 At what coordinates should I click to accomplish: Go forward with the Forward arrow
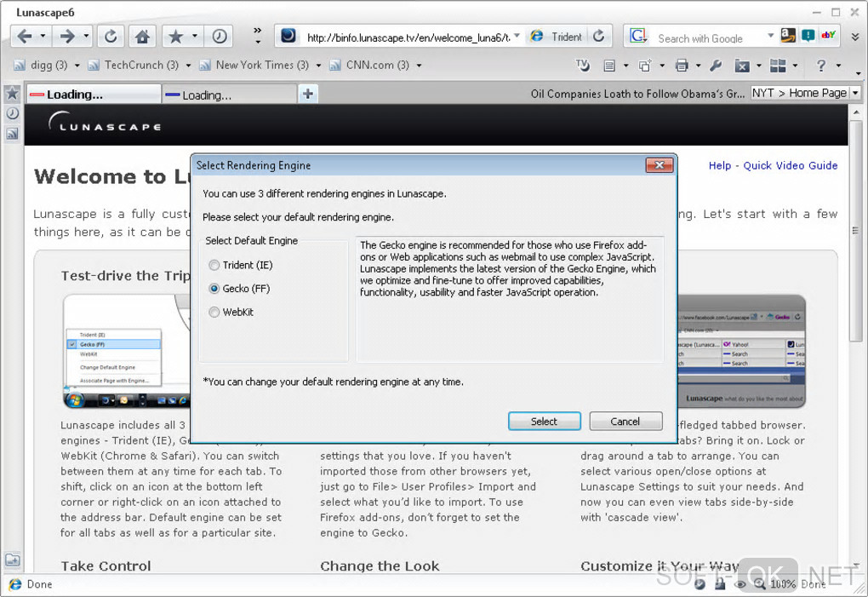[67, 37]
